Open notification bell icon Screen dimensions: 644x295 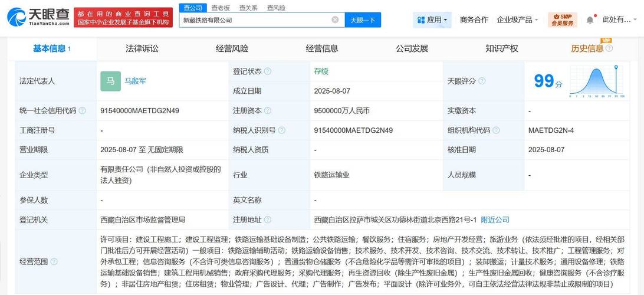pos(590,19)
